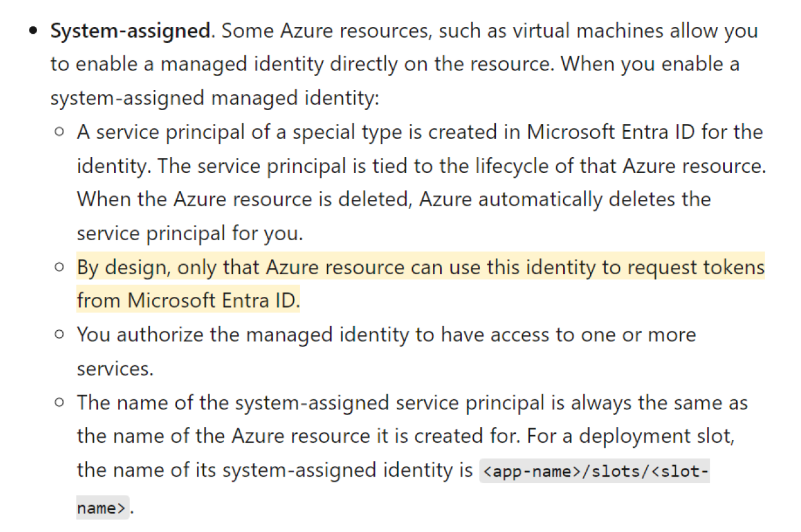The image size is (801, 532).
Task: Click the phrase "always the same as"
Action: [x=659, y=402]
